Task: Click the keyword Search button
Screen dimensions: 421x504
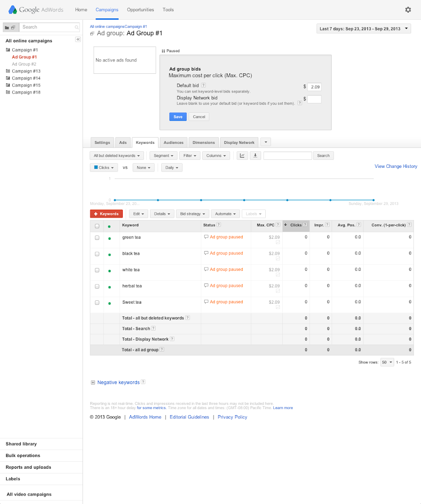Action: point(323,156)
